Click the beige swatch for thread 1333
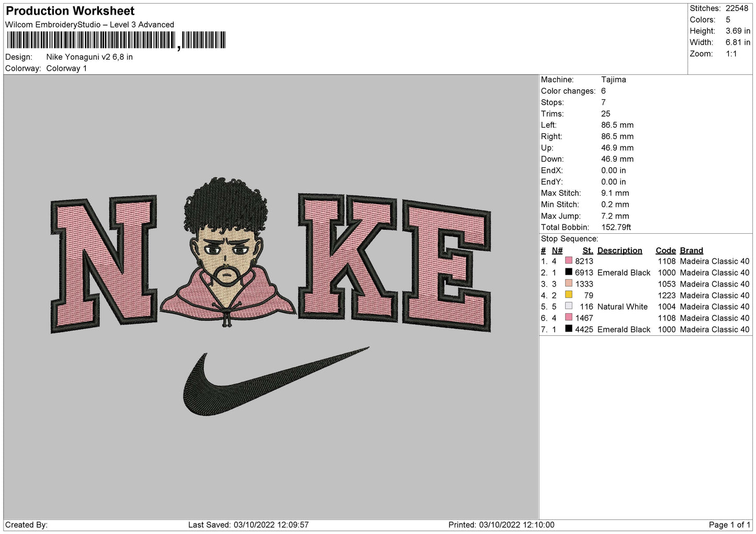The width and height of the screenshot is (756, 534). 569,283
